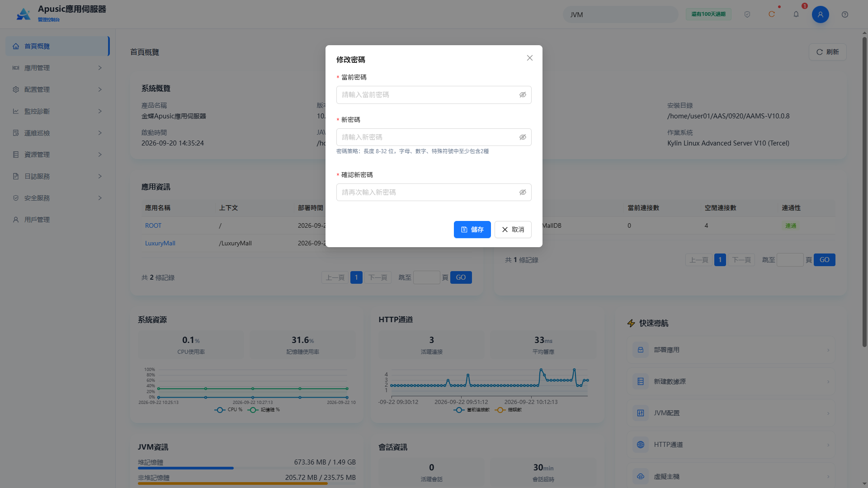This screenshot has height=488, width=868.
Task: Click the JVM配置 quick navigation icon
Action: tap(641, 413)
